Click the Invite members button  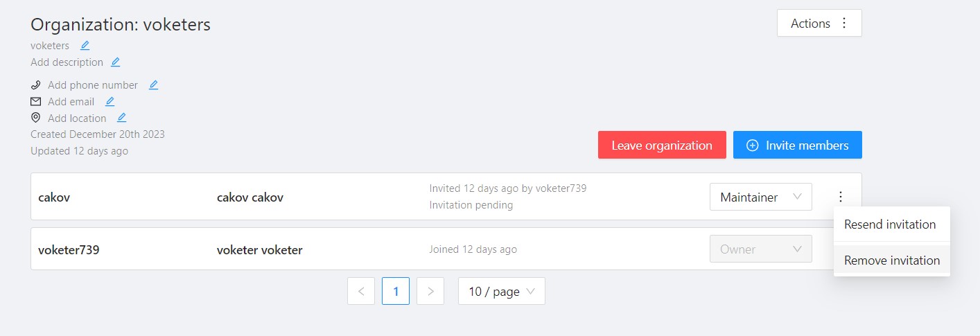pos(797,145)
